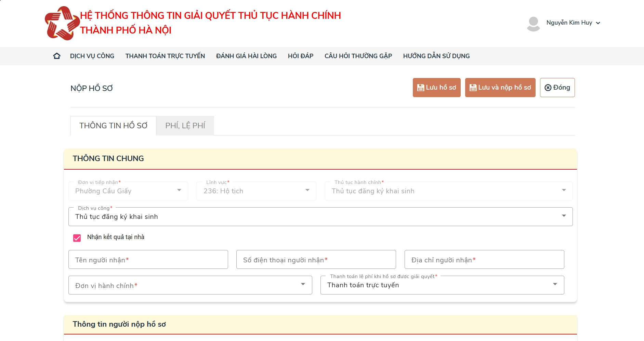Click 'Lưu và nộp hồ sơ' button
The image size is (644, 341).
click(x=500, y=88)
